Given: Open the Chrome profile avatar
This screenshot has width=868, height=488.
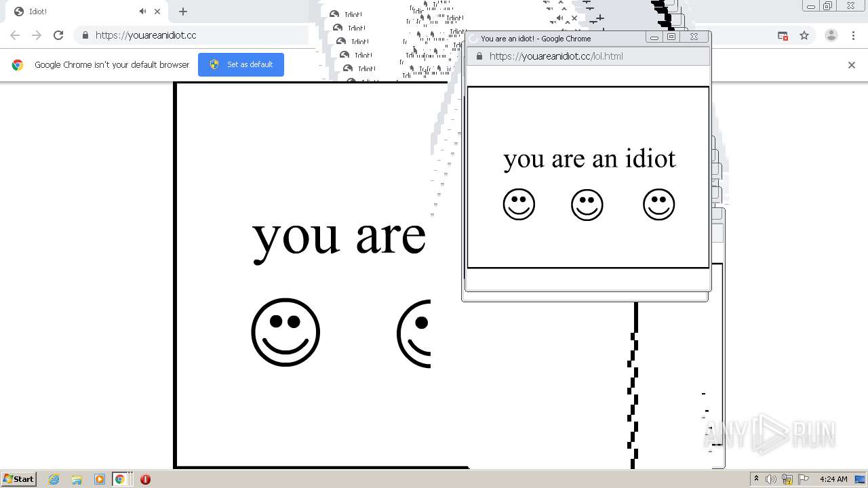Looking at the screenshot, I should tap(831, 35).
